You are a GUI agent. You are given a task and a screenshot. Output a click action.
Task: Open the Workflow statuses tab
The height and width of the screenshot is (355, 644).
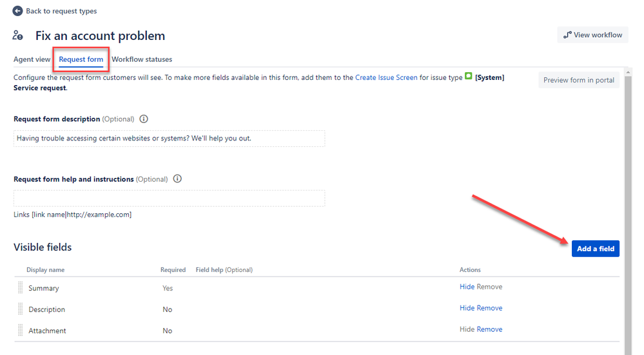pos(142,59)
